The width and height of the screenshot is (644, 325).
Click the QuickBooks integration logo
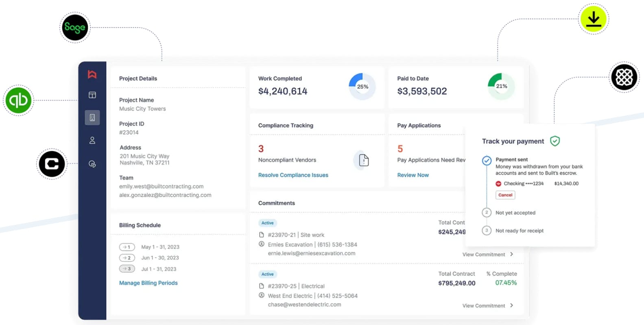18,100
